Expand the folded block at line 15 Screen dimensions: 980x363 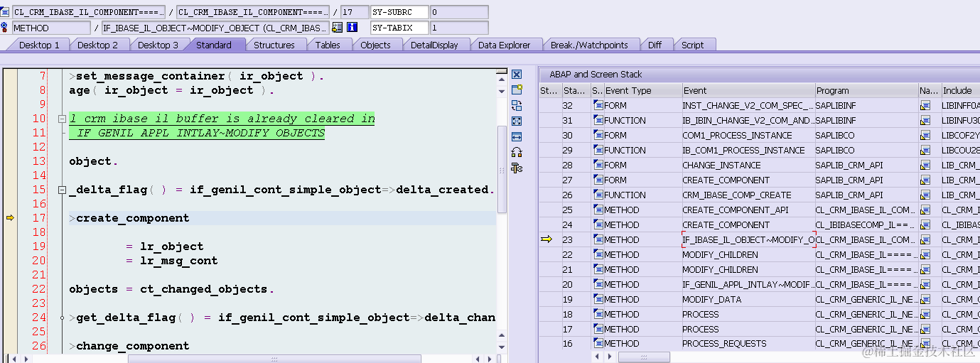(63, 190)
